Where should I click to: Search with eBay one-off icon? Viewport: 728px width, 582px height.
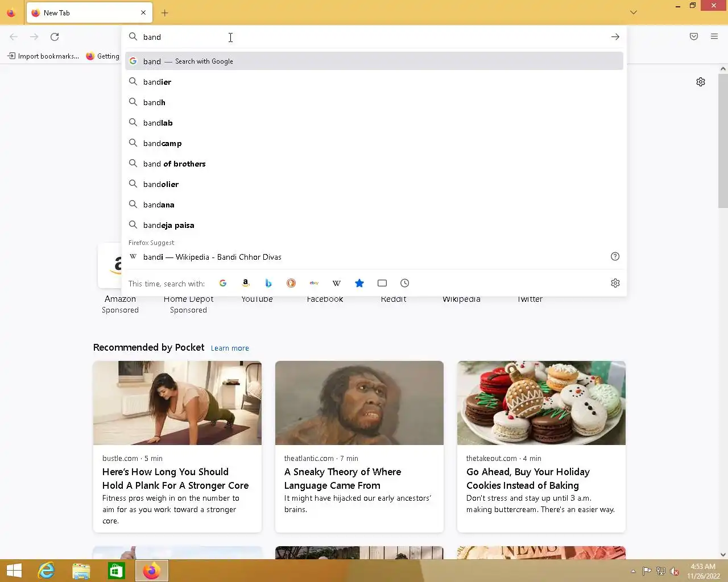click(314, 283)
